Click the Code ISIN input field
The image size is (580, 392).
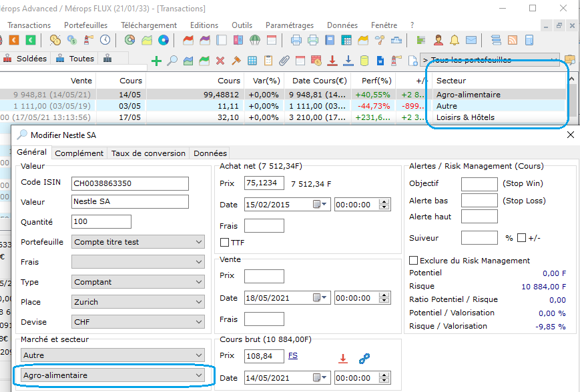tap(130, 183)
